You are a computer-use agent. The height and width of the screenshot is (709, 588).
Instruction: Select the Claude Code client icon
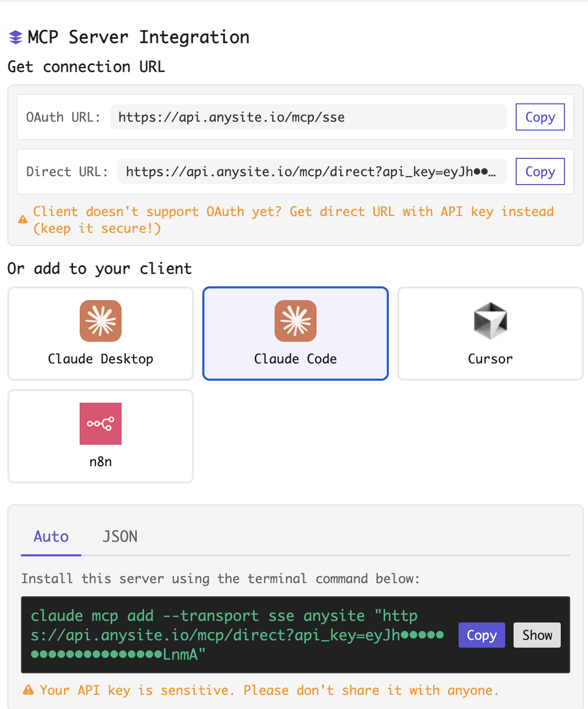295,321
